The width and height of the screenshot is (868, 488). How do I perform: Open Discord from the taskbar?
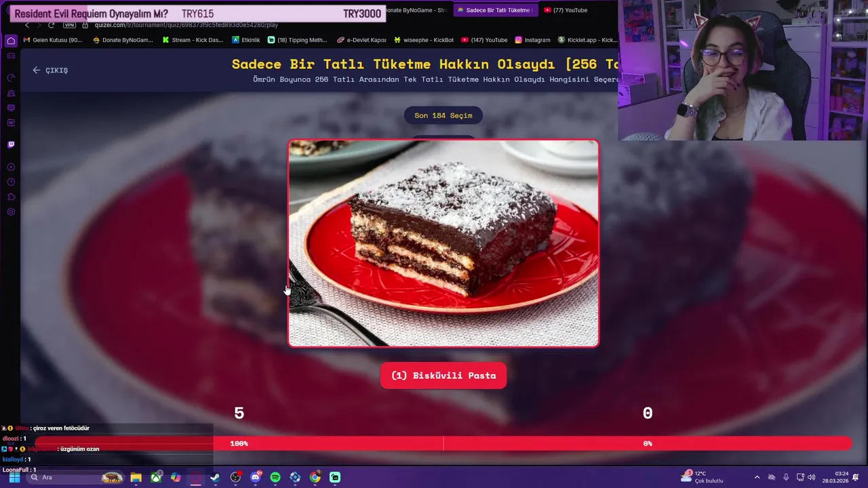(256, 477)
